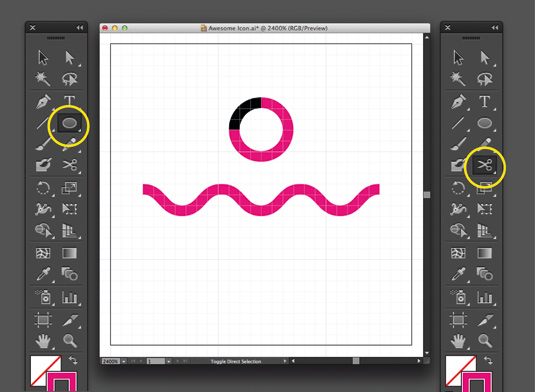The width and height of the screenshot is (535, 392).
Task: Select the Selection tool in left tools panel
Action: (x=43, y=58)
